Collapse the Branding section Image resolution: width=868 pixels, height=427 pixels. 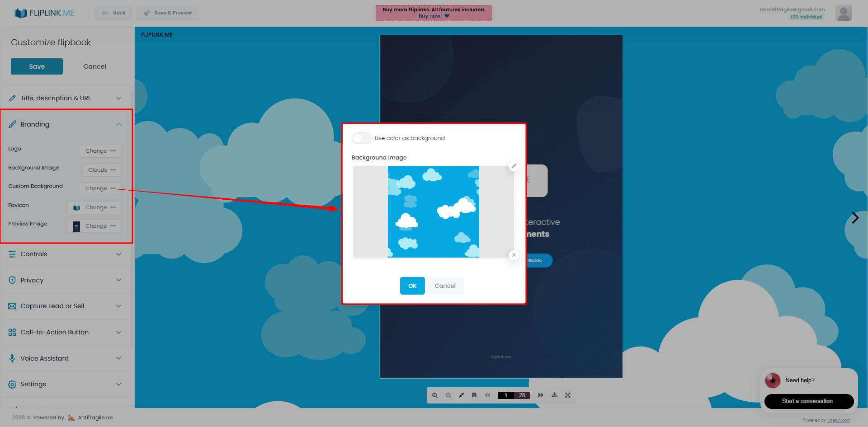click(x=118, y=124)
